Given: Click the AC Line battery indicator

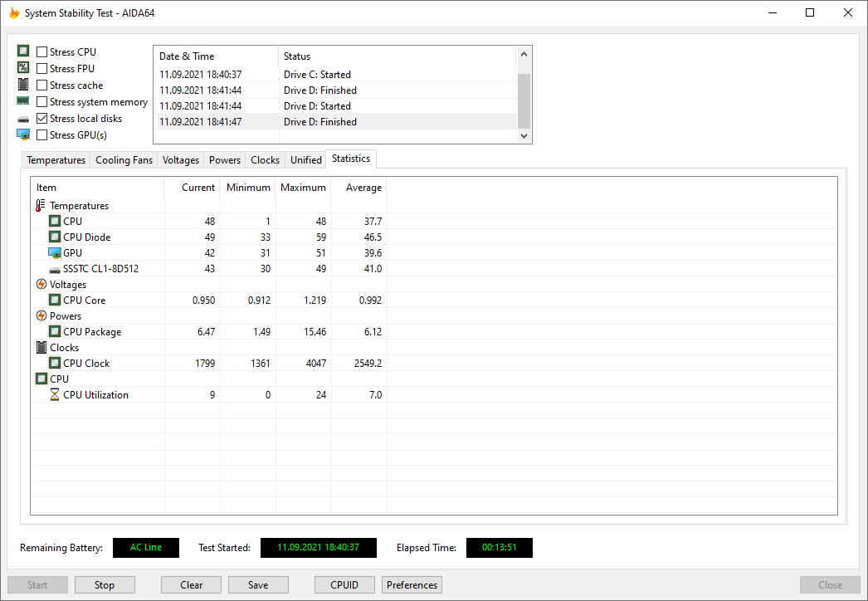Looking at the screenshot, I should [146, 547].
